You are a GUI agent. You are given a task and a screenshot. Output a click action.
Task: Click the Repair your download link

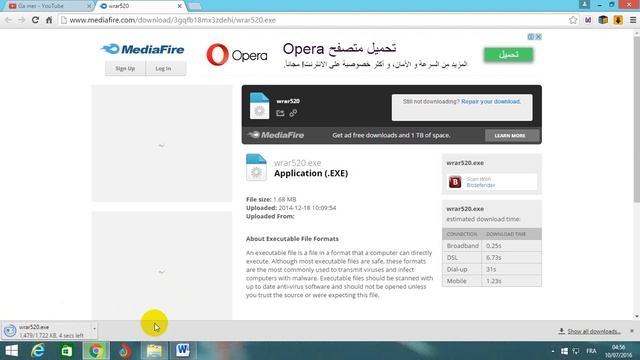pyautogui.click(x=491, y=102)
